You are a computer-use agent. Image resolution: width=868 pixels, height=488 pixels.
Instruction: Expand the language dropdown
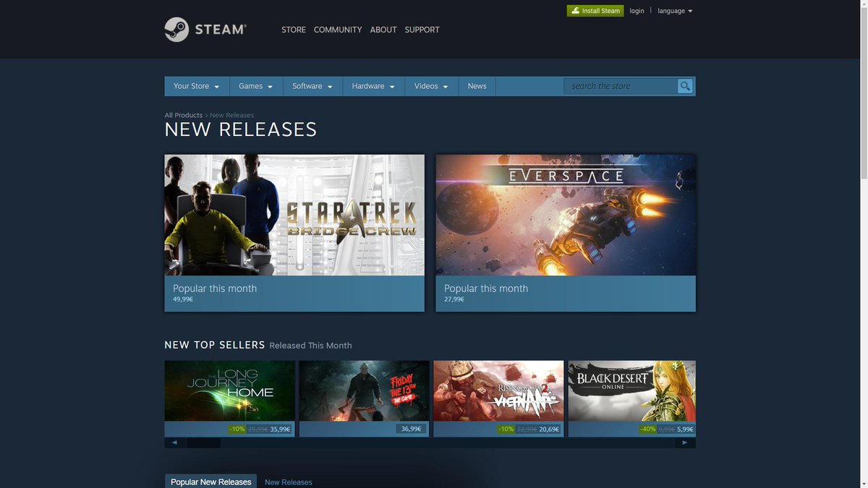[x=675, y=11]
